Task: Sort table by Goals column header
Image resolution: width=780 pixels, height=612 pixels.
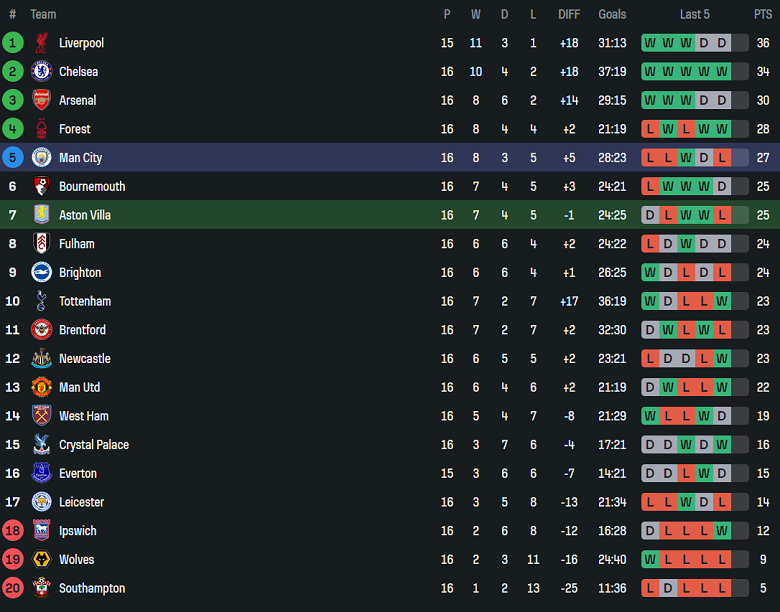Action: (612, 14)
